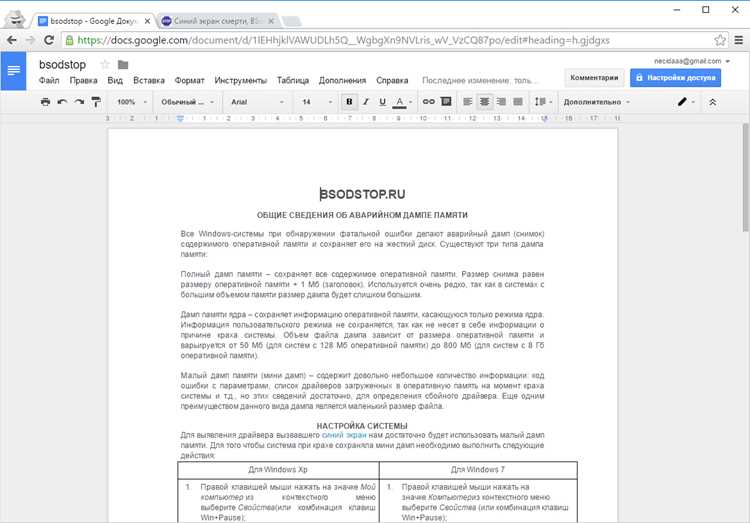
Task: Open the Инструменты menu
Action: [241, 80]
